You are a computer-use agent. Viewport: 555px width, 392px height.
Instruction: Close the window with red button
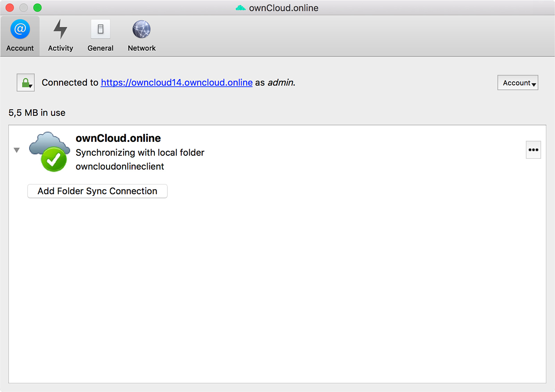tap(10, 8)
